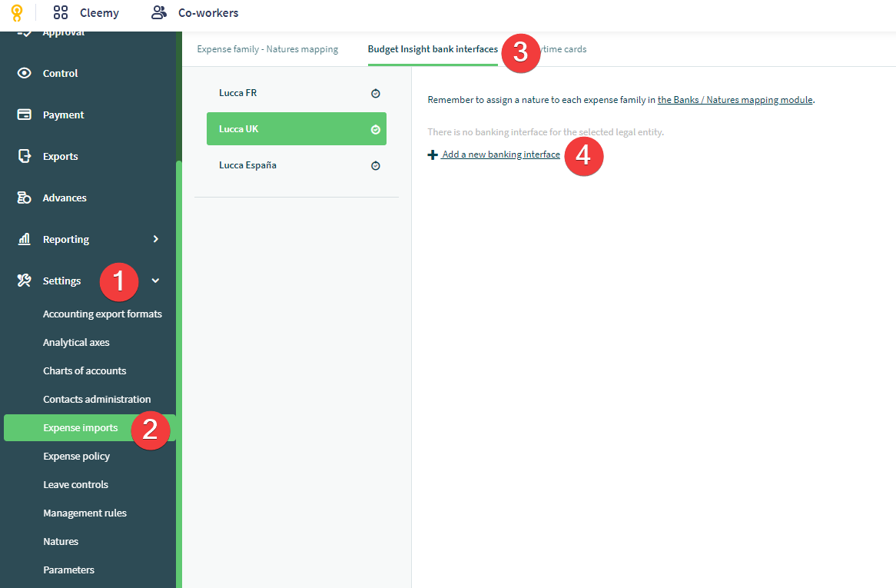Open Contacts administration settings

97,400
